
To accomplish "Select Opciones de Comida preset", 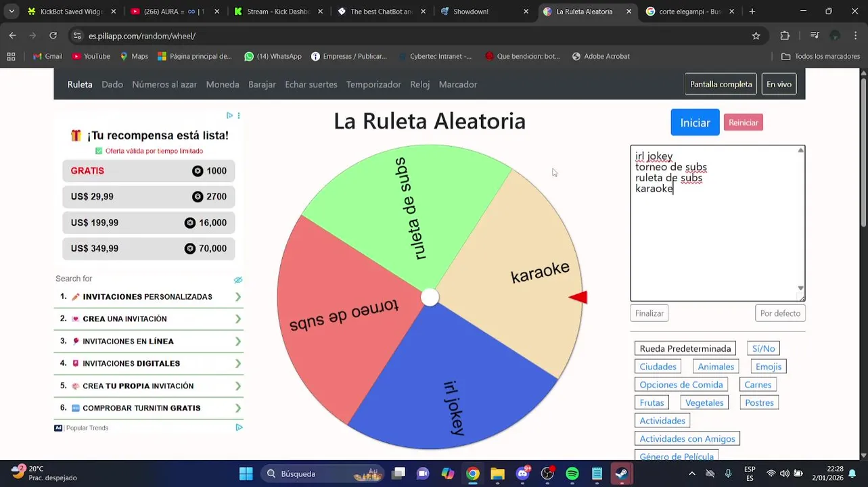I will [x=681, y=384].
